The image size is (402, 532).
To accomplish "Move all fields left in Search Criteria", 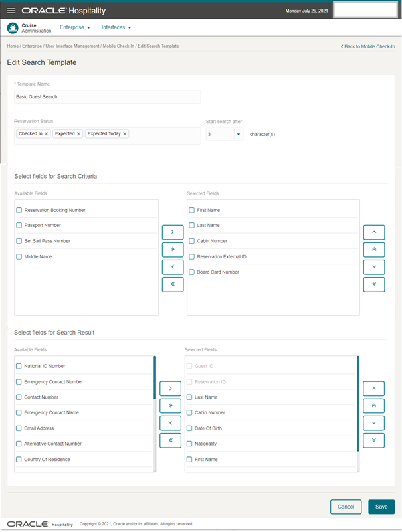I will (173, 284).
